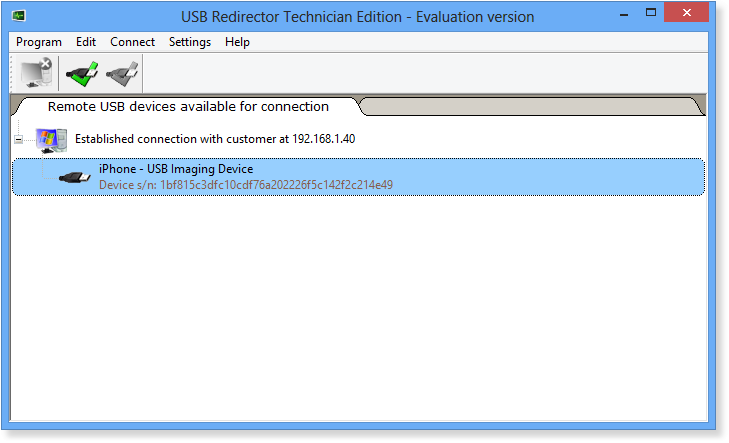Click the device serial number text
The width and height of the screenshot is (729, 443).
pyautogui.click(x=246, y=185)
